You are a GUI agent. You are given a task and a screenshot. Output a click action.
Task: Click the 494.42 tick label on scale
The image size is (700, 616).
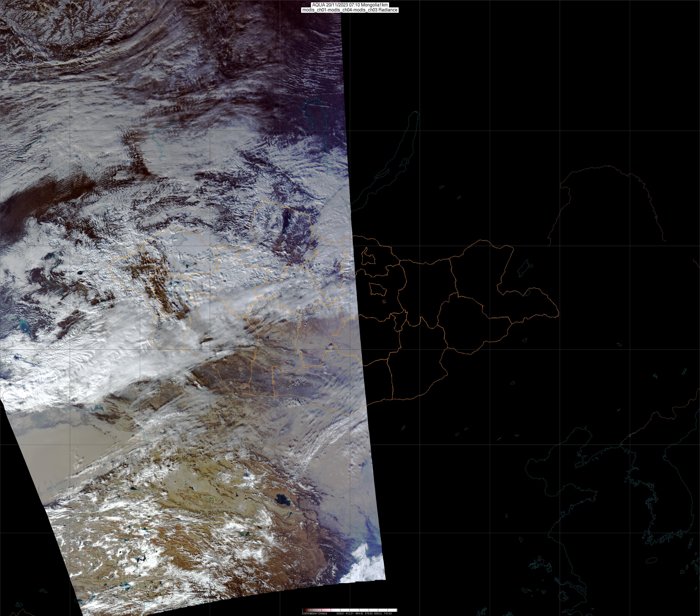(360, 613)
